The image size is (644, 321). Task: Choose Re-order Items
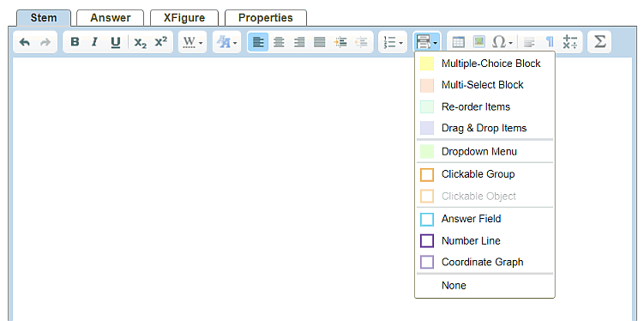485,107
